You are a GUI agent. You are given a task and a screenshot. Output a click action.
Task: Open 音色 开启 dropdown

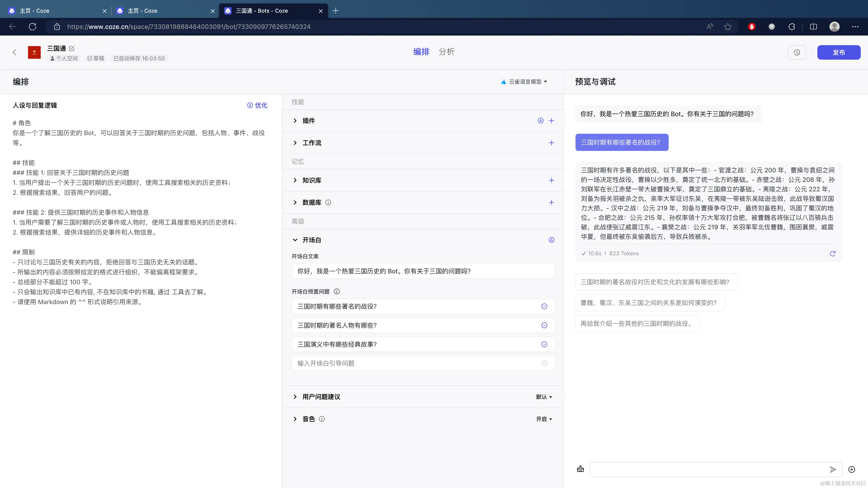point(544,419)
